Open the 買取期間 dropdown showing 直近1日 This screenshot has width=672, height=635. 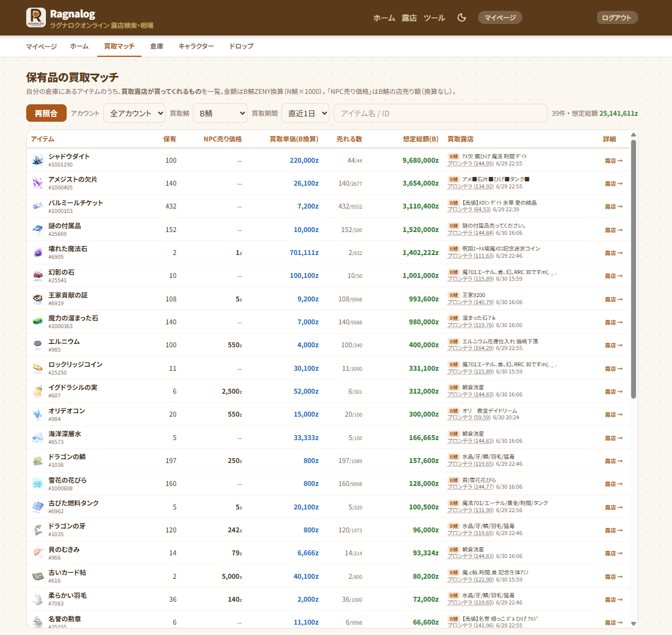[305, 113]
